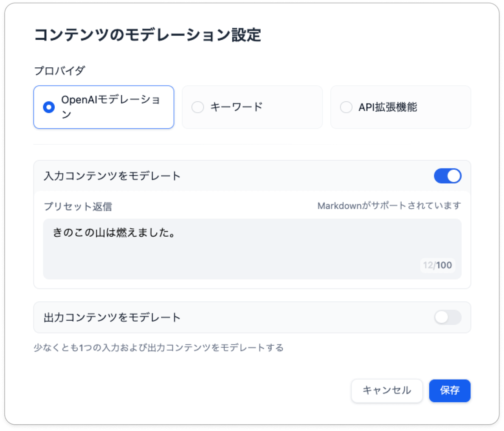Select the API拡張機能 provider radio button
Viewport: 504px width, 431px height.
[x=346, y=107]
